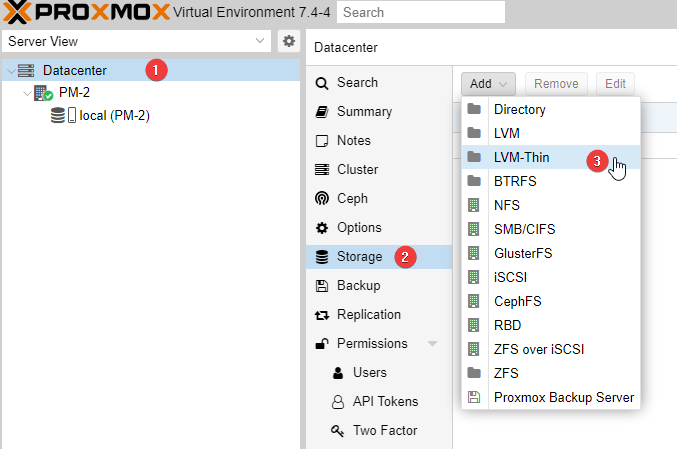Click the Permissions unlock icon
This screenshot has width=677, height=449.
[x=322, y=344]
